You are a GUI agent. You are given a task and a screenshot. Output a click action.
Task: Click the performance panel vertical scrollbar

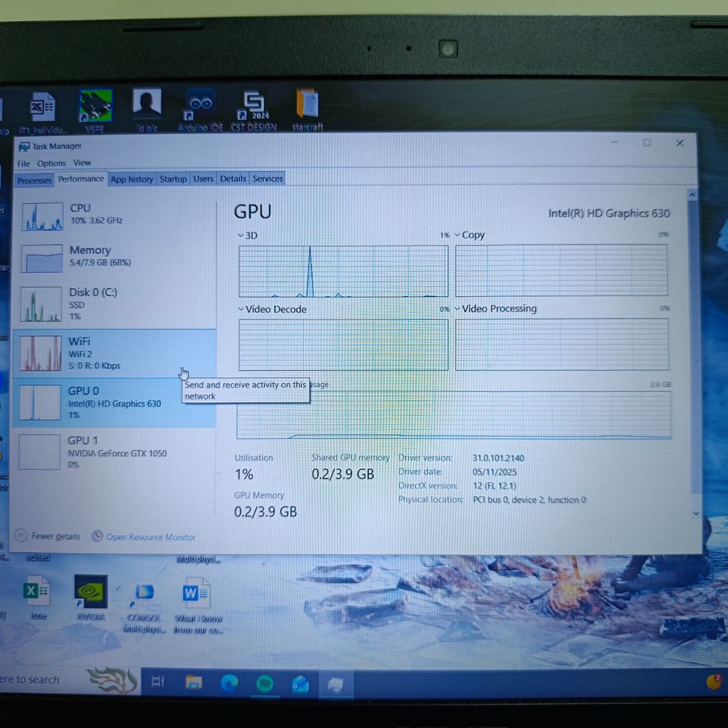[x=692, y=352]
